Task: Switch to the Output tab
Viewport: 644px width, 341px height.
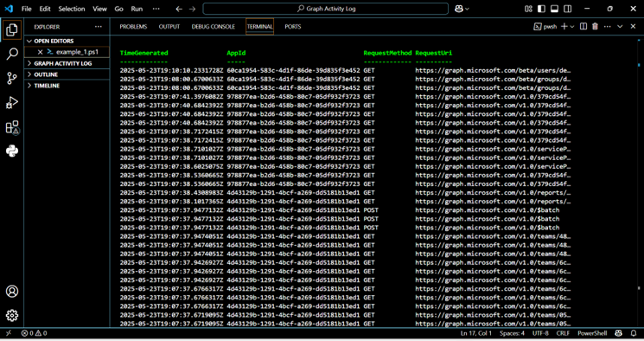Action: coord(169,27)
